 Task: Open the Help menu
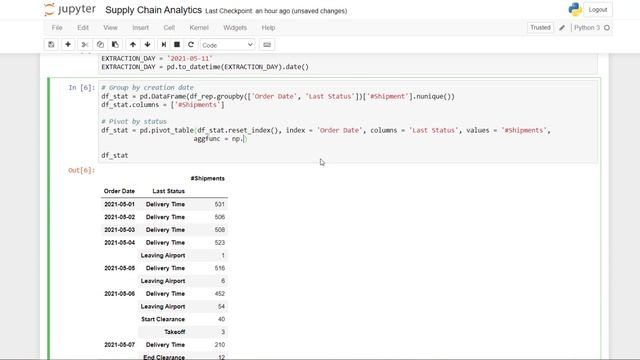(x=268, y=28)
